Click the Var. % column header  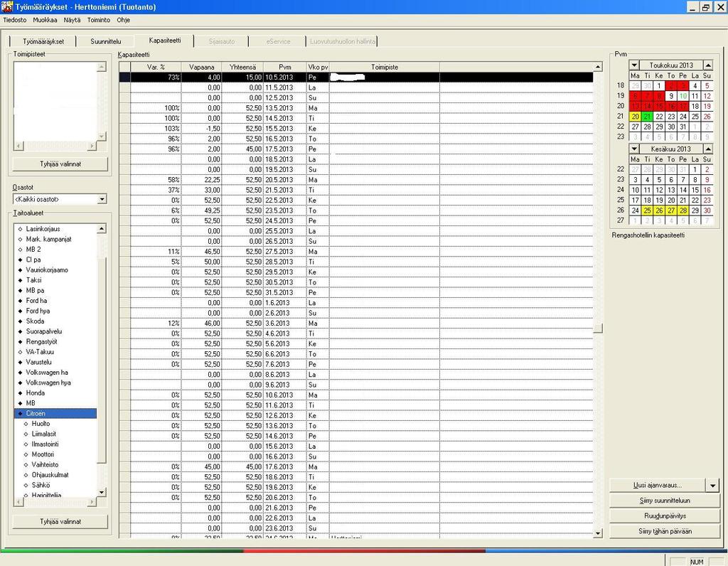point(156,67)
